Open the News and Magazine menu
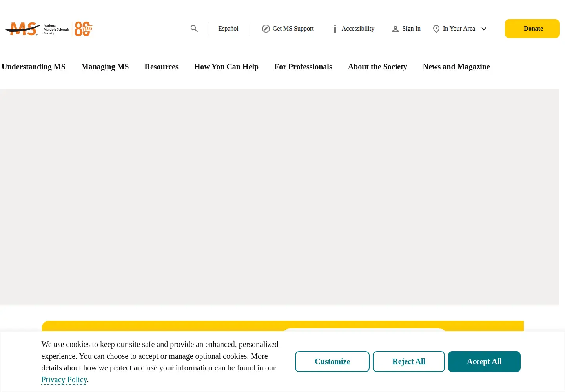The image size is (565, 392). [456, 67]
